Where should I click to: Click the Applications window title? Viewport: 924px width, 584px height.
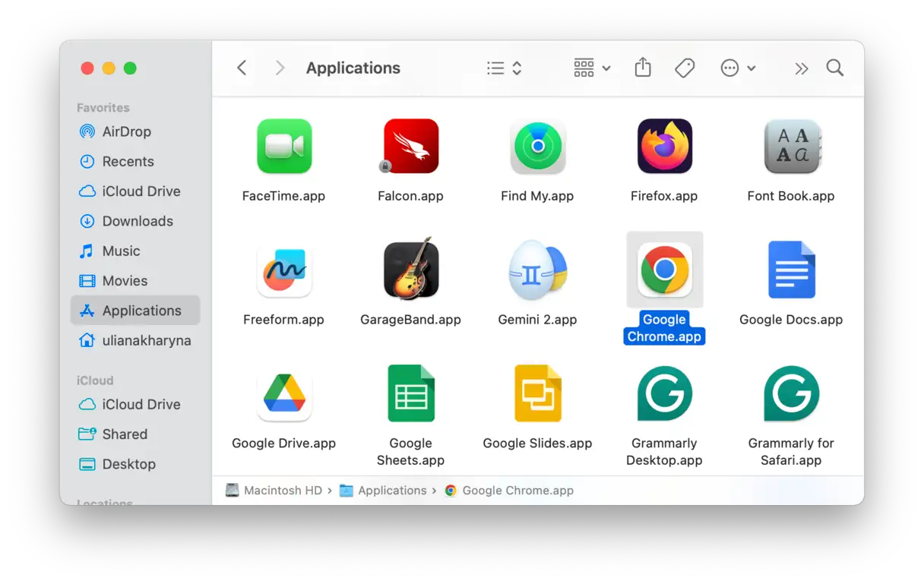353,68
